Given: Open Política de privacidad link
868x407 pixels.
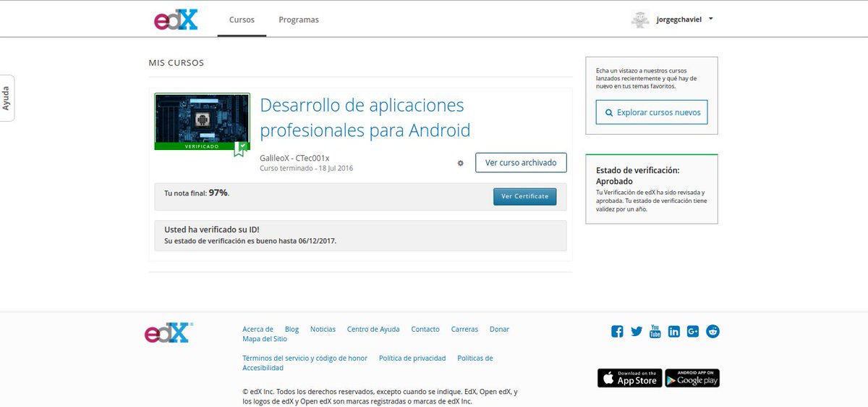Looking at the screenshot, I should pos(412,358).
